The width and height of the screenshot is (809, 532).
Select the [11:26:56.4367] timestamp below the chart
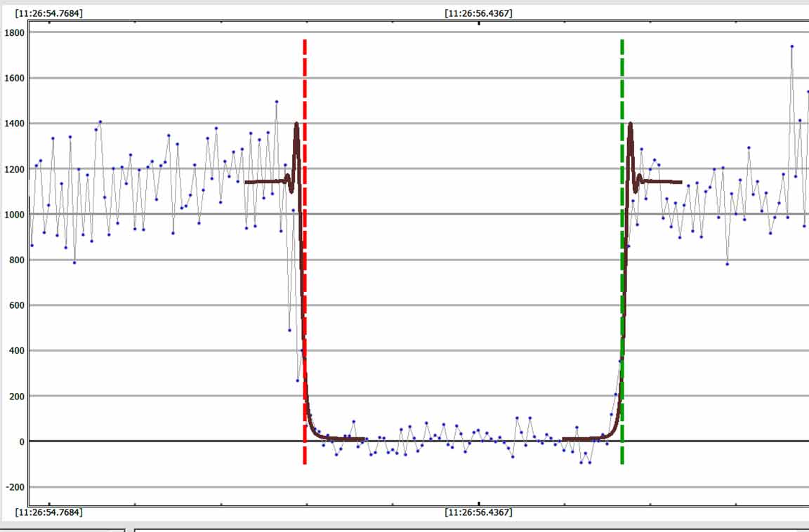pos(479,512)
